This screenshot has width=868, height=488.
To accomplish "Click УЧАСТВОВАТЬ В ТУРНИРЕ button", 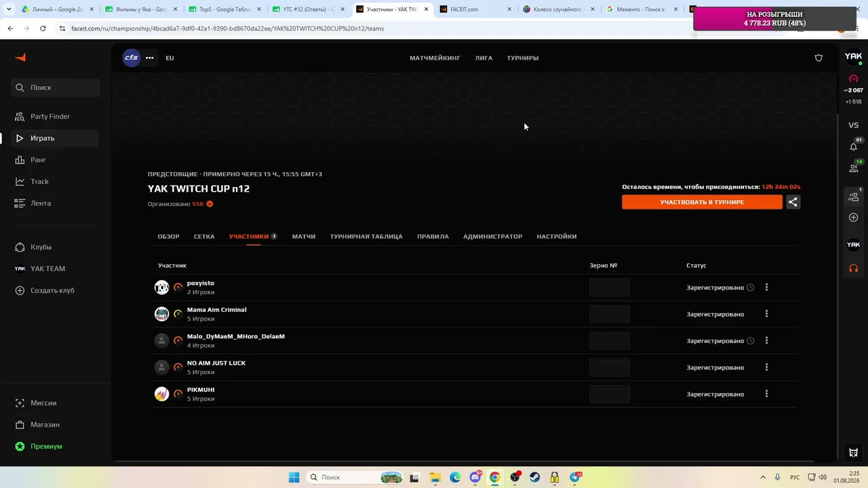I will pos(702,202).
